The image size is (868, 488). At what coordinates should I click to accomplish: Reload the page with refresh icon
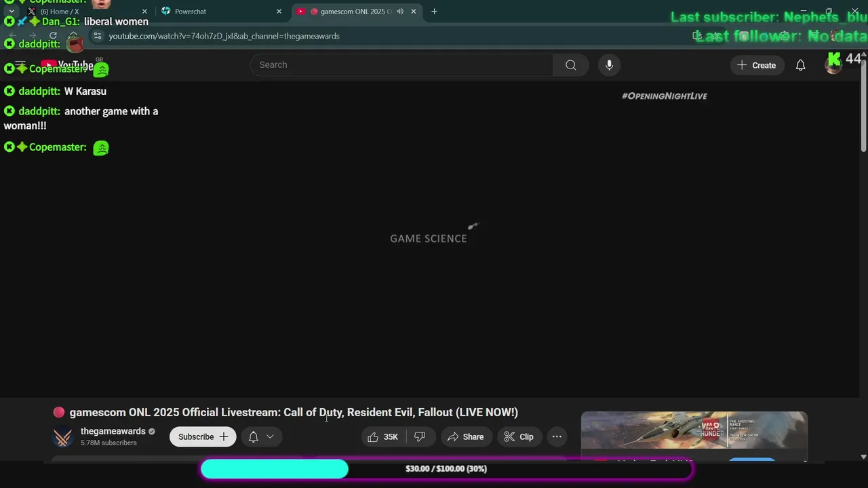click(x=53, y=36)
